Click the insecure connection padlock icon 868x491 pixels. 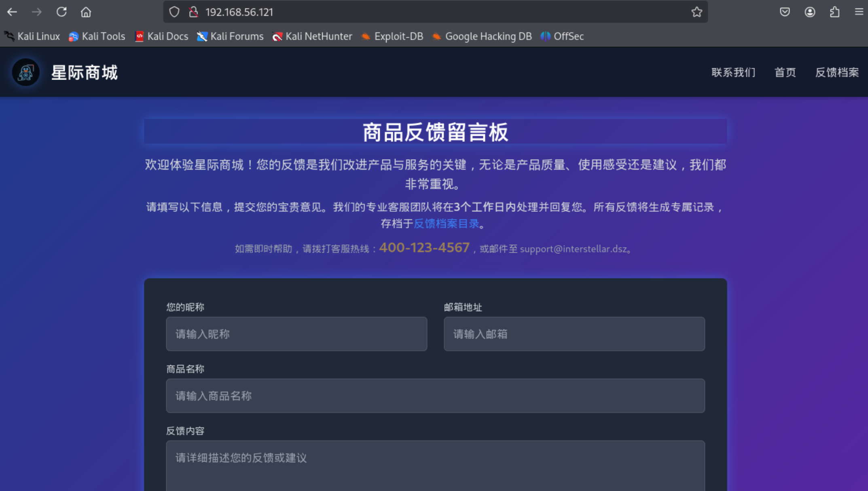(194, 12)
